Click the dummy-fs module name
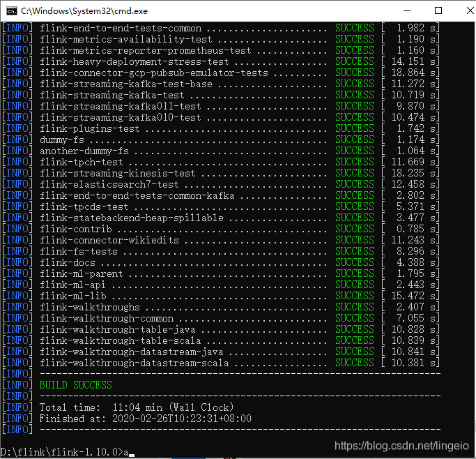 [x=62, y=140]
